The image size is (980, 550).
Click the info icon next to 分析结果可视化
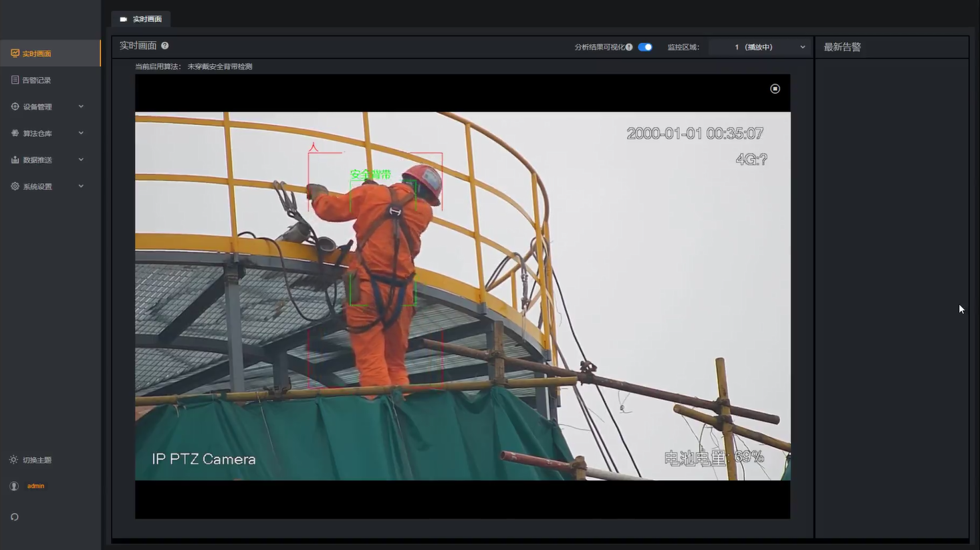pyautogui.click(x=629, y=47)
